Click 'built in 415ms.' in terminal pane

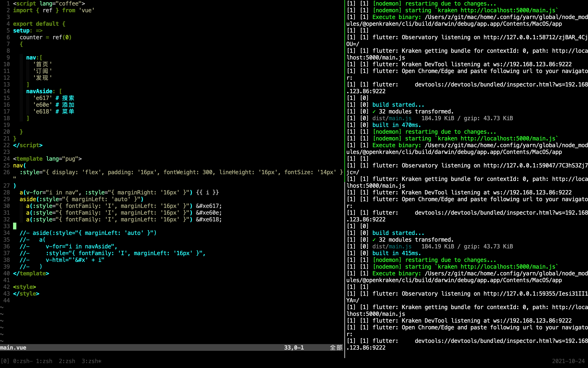coord(396,253)
